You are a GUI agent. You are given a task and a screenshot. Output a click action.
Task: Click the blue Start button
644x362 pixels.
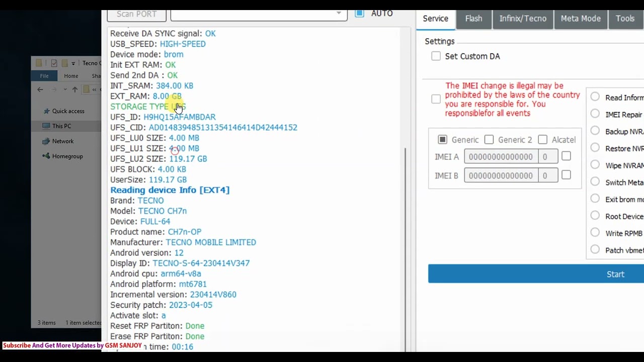536,274
